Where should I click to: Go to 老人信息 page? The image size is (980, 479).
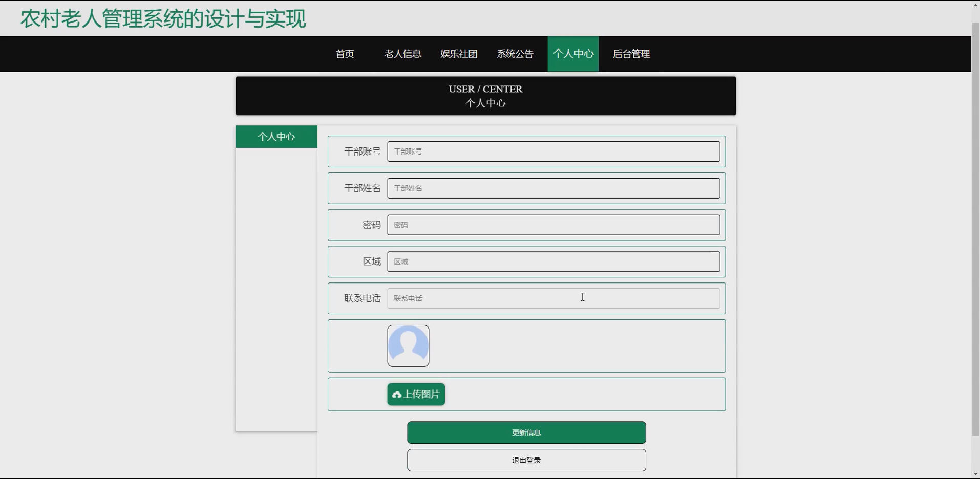click(x=402, y=54)
